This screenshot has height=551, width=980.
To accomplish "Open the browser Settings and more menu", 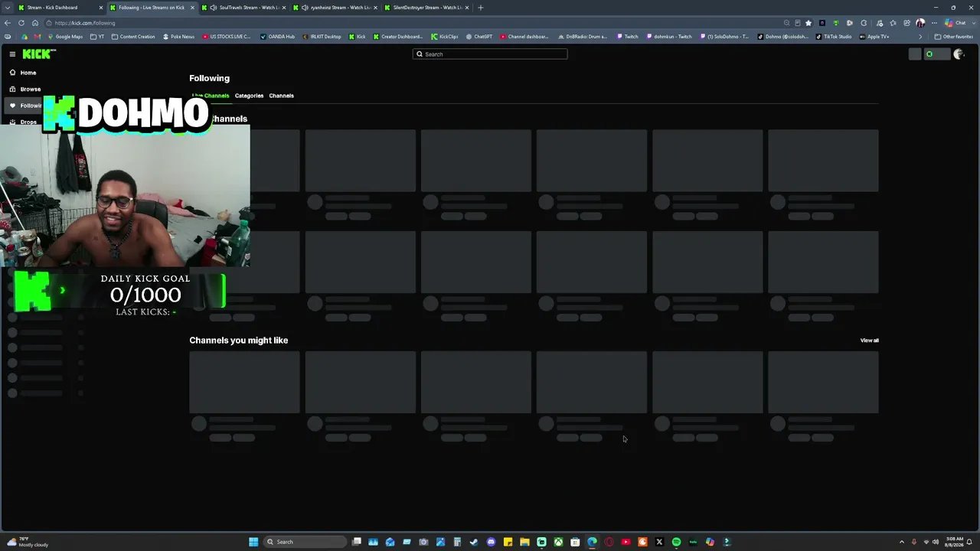I will pos(934,23).
